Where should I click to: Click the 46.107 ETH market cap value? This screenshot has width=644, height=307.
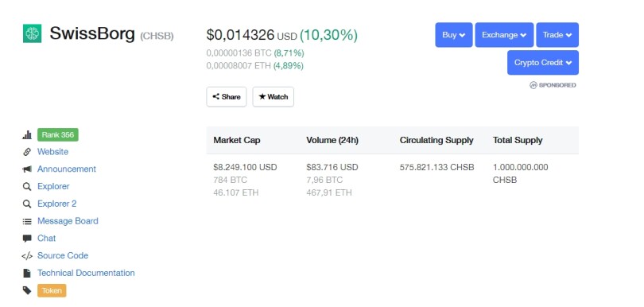[x=236, y=192]
